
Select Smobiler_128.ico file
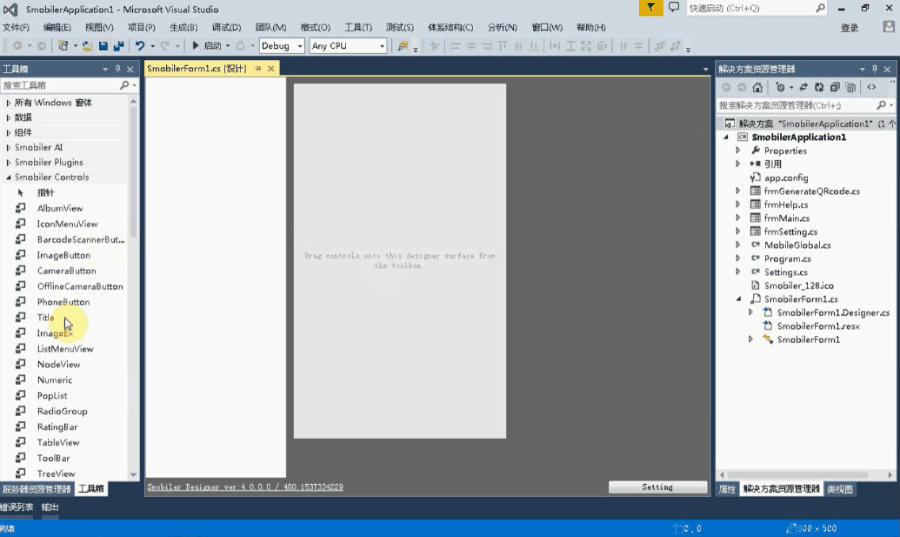coord(798,286)
